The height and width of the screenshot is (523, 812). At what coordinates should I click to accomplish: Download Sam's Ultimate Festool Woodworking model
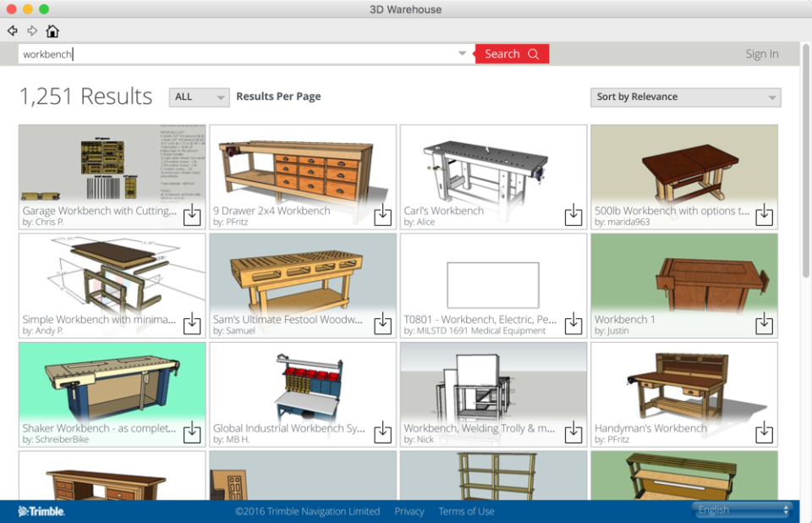click(x=383, y=325)
